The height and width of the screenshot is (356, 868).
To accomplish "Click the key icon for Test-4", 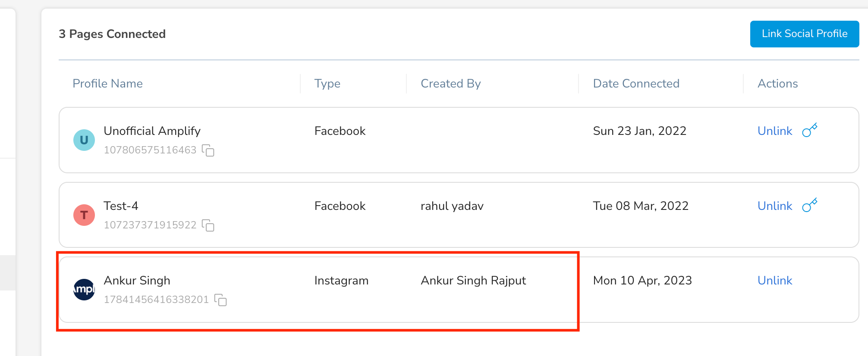I will pyautogui.click(x=810, y=205).
